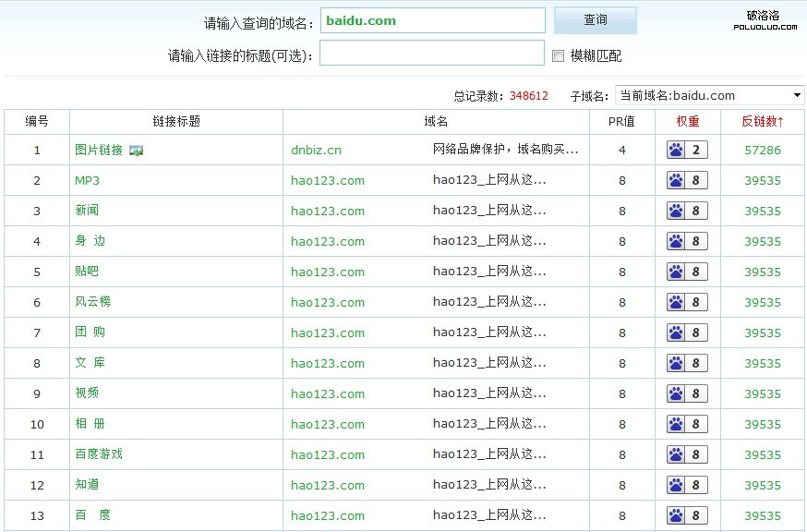807x532 pixels.
Task: Sort by 权重 column header
Action: (687, 121)
